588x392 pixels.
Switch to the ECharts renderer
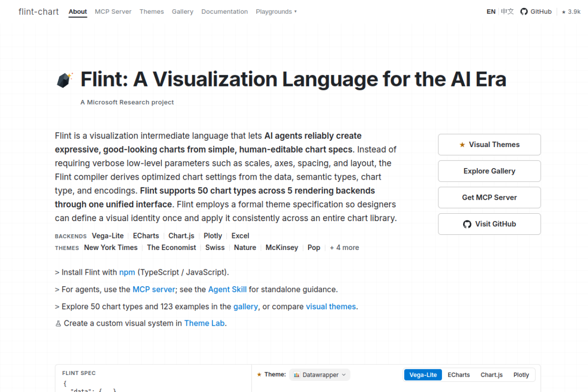(x=458, y=375)
